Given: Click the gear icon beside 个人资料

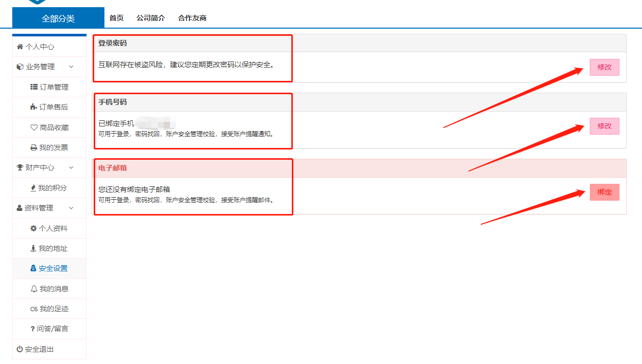Looking at the screenshot, I should pos(34,228).
